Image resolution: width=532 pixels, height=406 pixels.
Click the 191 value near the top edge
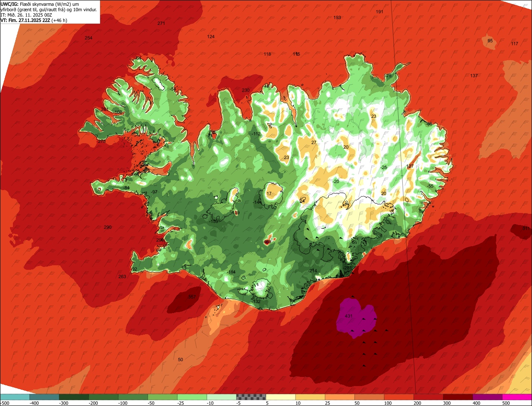point(379,12)
